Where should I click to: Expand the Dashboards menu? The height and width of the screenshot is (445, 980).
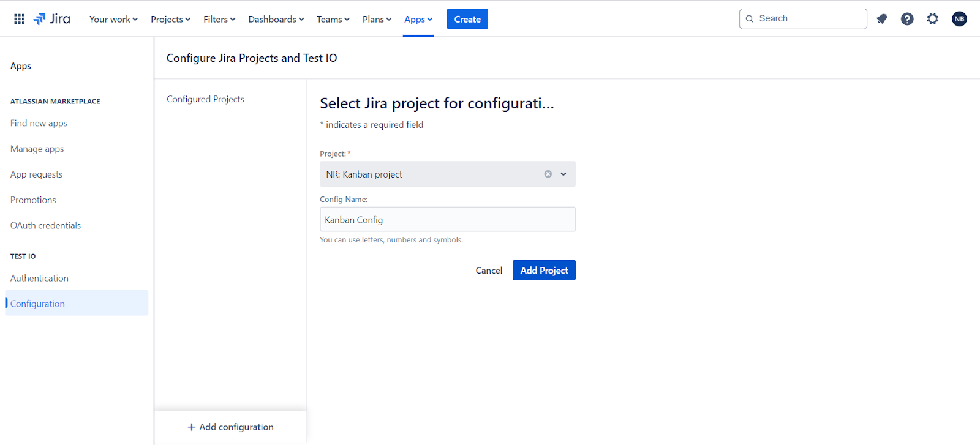point(276,19)
